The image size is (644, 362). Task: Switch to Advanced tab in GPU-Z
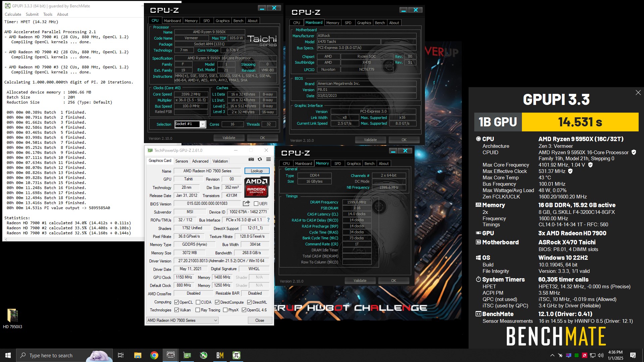200,161
